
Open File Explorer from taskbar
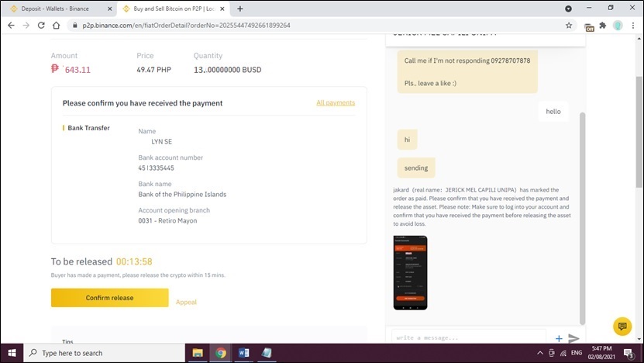(x=198, y=353)
